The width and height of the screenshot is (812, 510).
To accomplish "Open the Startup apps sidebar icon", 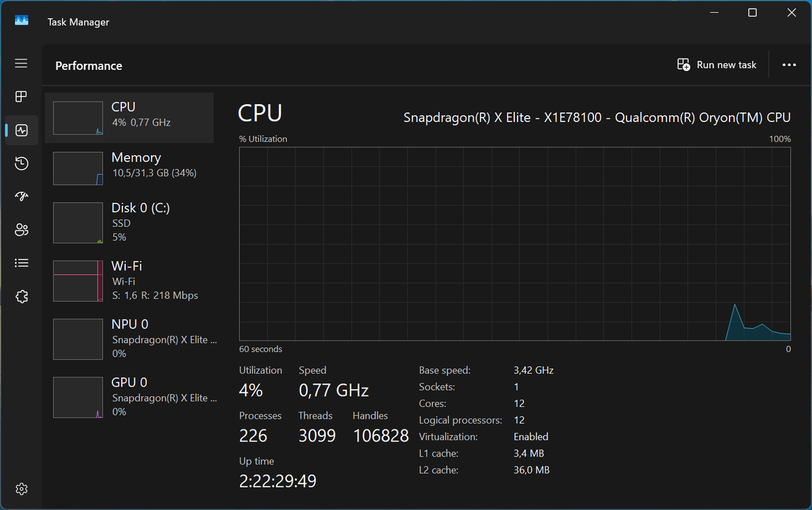I will [x=21, y=196].
